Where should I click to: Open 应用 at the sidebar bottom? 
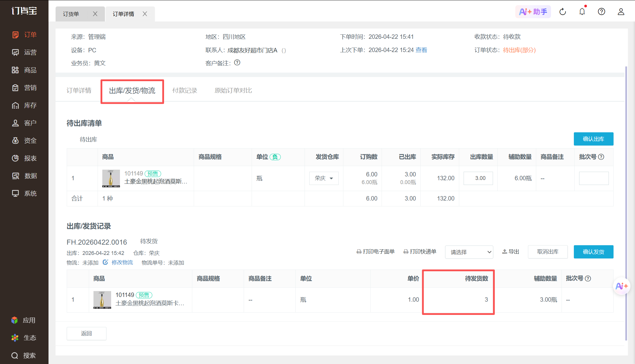pos(24,320)
